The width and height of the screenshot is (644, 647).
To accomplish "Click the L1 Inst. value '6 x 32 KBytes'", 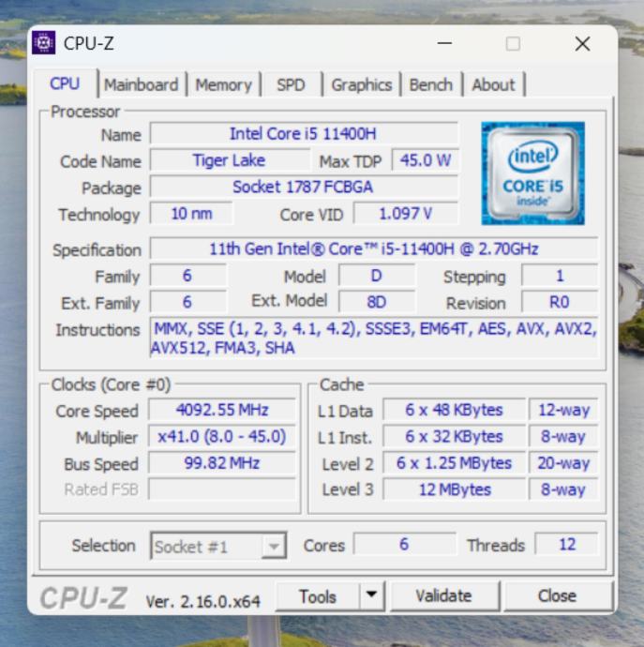I will point(454,436).
